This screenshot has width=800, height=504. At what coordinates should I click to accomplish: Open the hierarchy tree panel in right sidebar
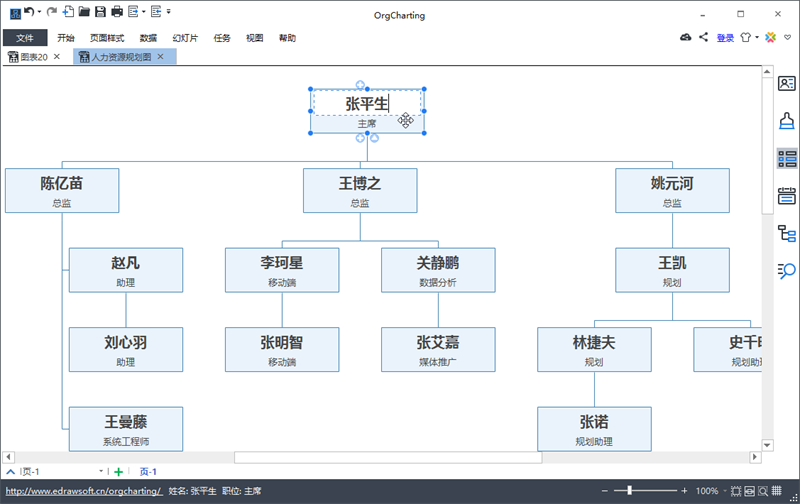pyautogui.click(x=786, y=233)
